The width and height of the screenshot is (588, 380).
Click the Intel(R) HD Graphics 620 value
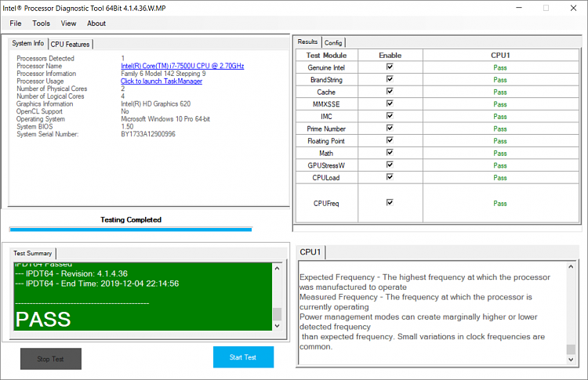[156, 103]
